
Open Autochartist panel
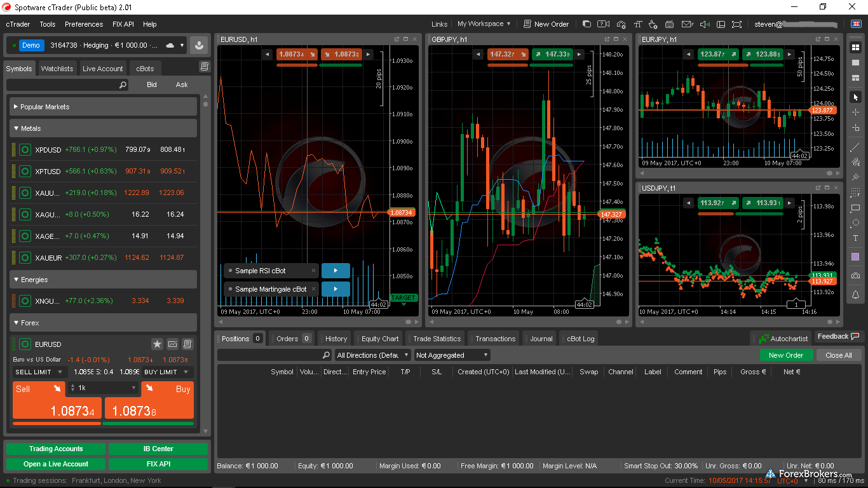tap(783, 339)
